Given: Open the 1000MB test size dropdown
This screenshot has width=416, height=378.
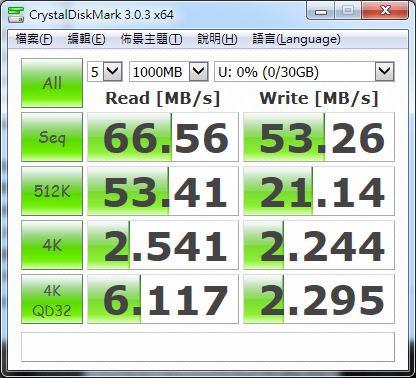Looking at the screenshot, I should pyautogui.click(x=169, y=71).
